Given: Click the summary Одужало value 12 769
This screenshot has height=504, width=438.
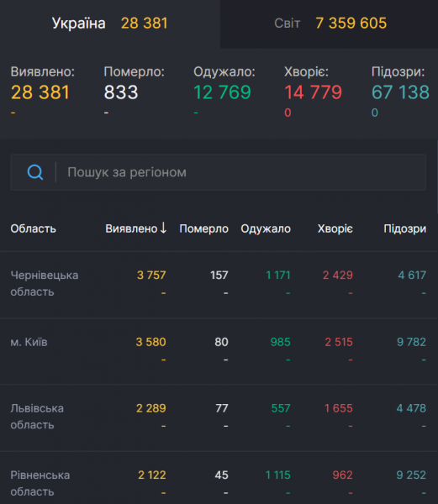Looking at the screenshot, I should [222, 92].
